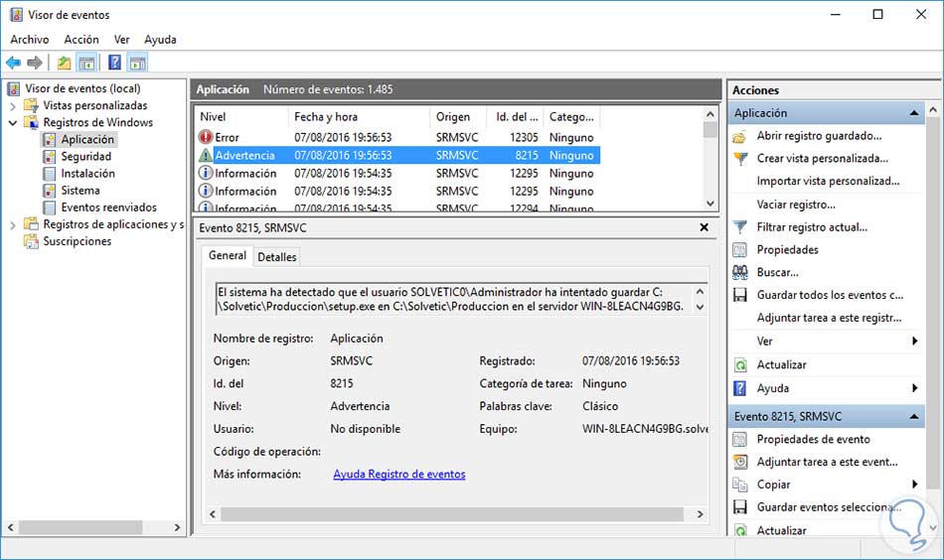The height and width of the screenshot is (560, 944).
Task: Click the Propiedades sheet icon
Action: click(740, 249)
